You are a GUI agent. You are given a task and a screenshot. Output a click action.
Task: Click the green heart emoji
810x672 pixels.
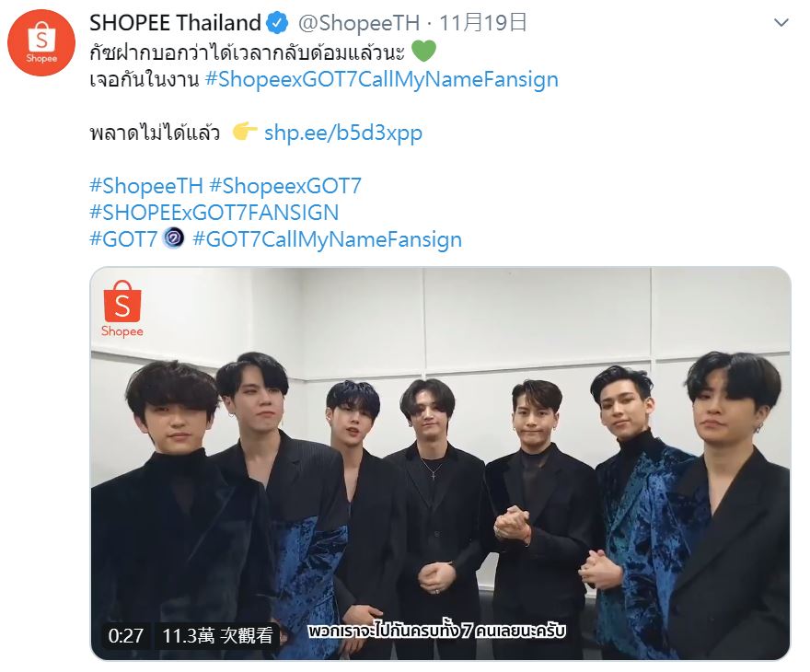[424, 52]
